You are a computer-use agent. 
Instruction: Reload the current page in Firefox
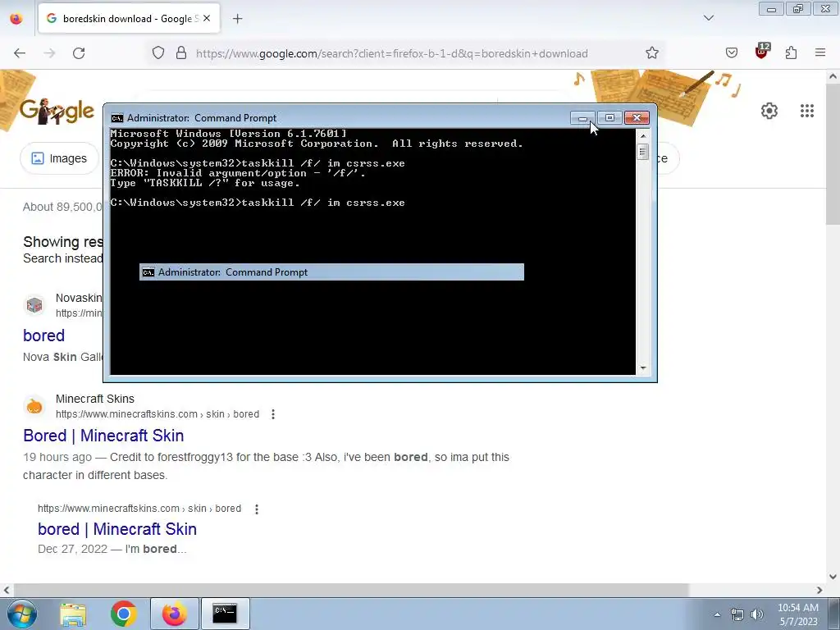pos(79,53)
